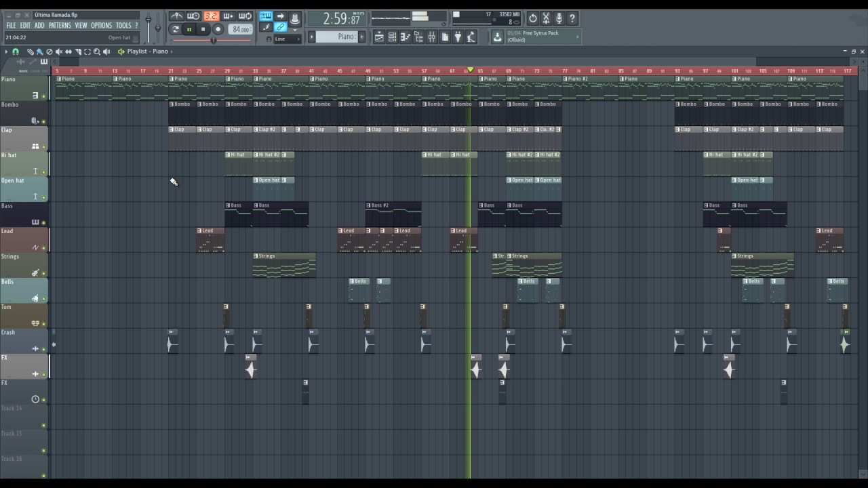Toggle pattern/song mode button
The height and width of the screenshot is (488, 868).
tap(175, 29)
